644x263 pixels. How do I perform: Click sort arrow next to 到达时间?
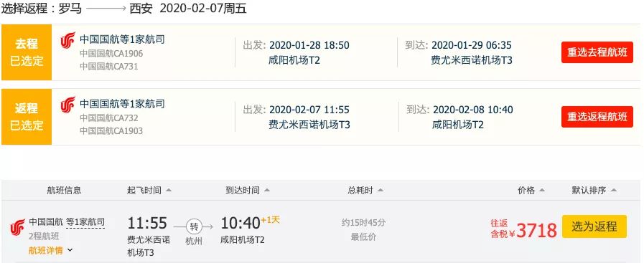267,191
